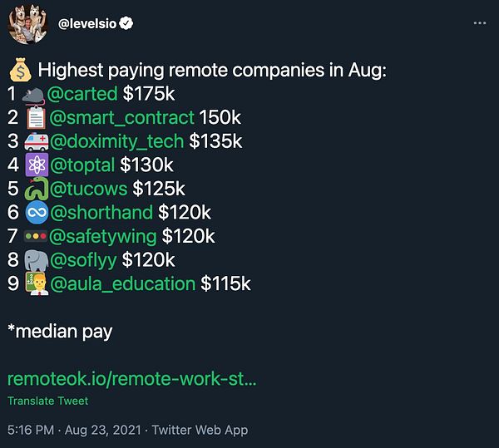Open the remoteok.io remote work link
Viewport: 499px width, 448px height.
point(131,379)
